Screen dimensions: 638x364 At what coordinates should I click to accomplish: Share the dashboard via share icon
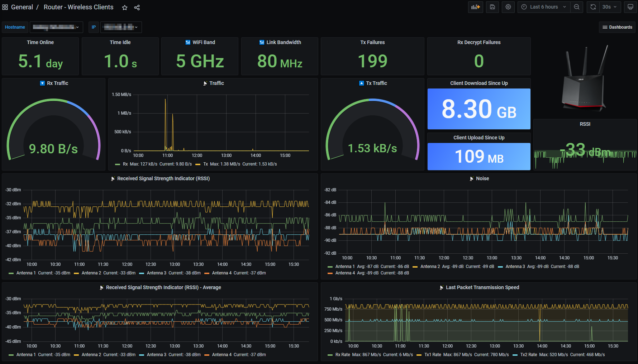(x=137, y=8)
